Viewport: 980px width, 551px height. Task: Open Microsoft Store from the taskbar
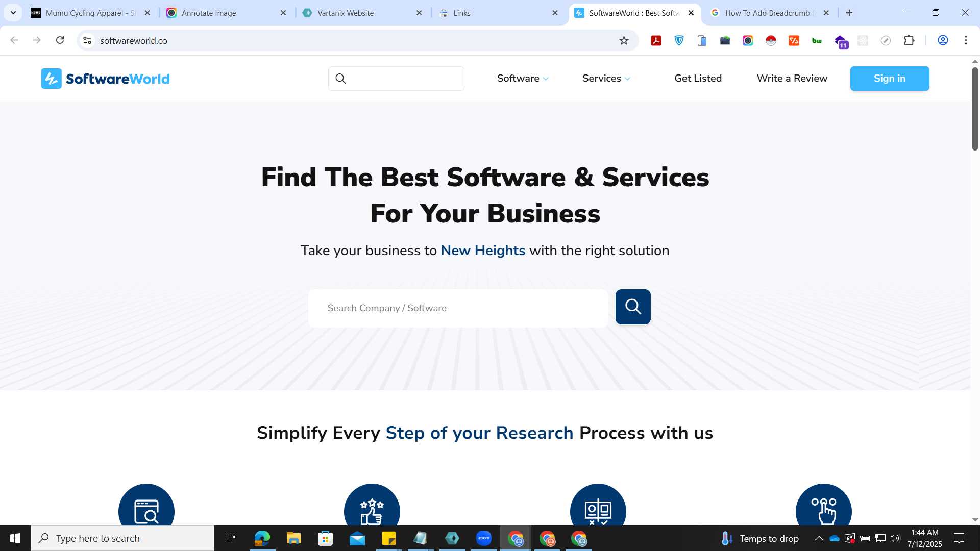pos(325,538)
